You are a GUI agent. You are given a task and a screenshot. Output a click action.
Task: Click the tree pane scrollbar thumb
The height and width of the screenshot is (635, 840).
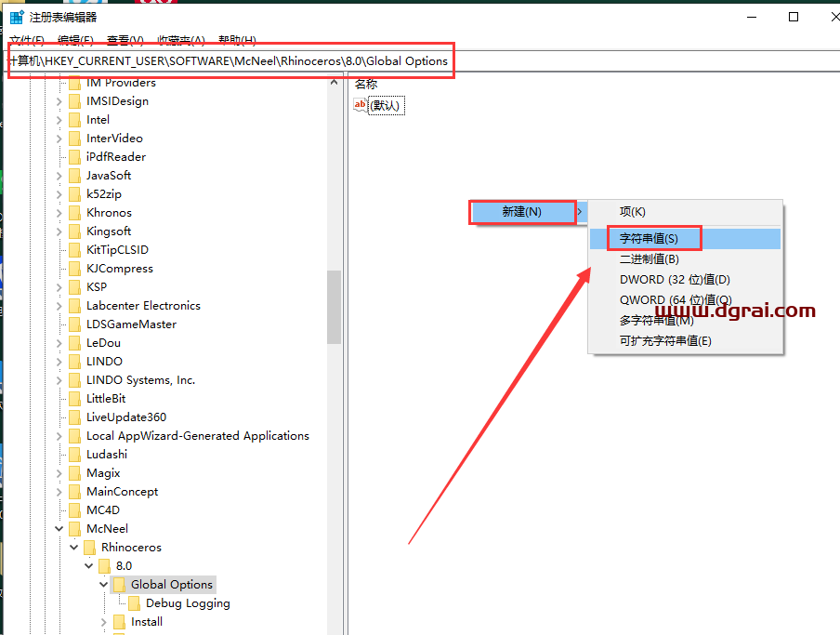[x=334, y=307]
